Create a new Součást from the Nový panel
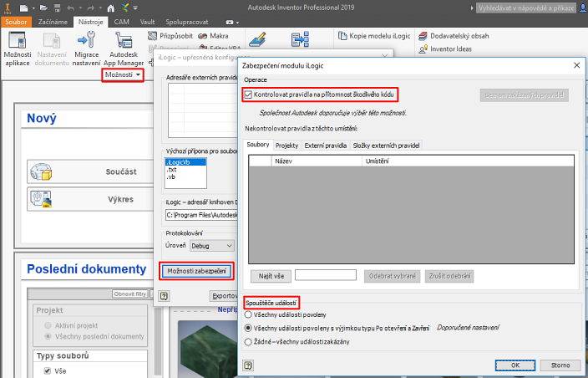 90,171
